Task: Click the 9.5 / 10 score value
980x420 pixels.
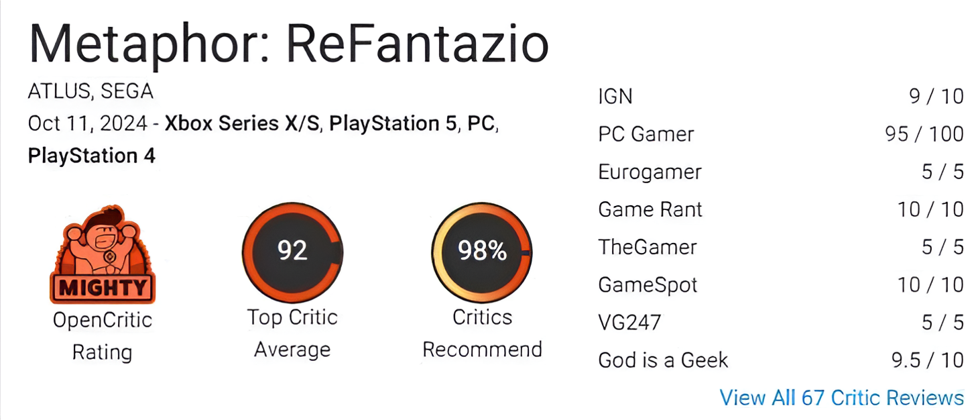Action: pyautogui.click(x=928, y=360)
